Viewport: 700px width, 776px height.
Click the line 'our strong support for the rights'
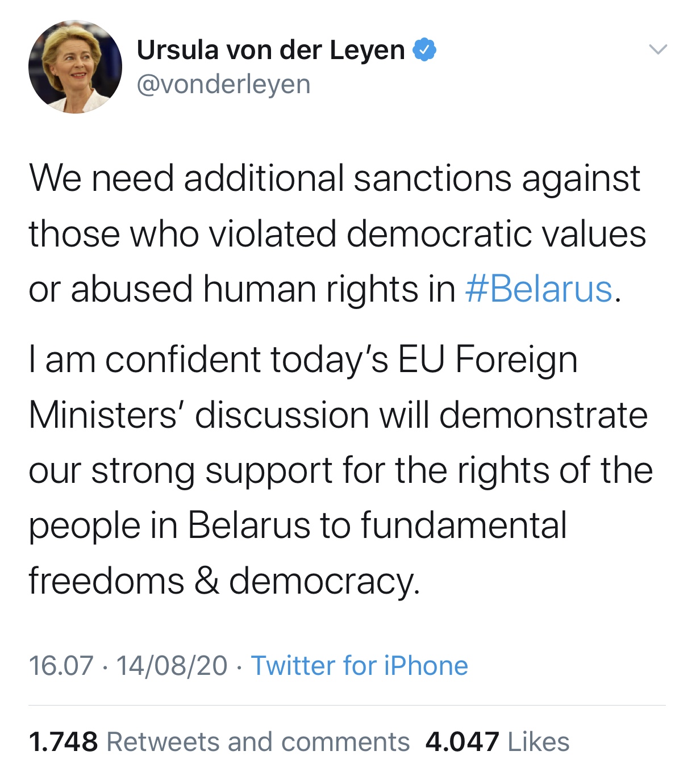(340, 470)
